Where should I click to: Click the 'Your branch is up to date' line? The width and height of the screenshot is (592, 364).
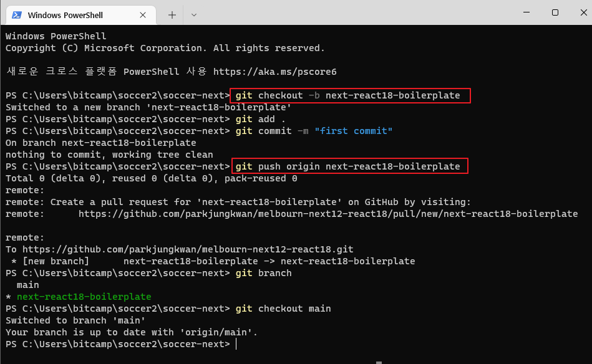click(132, 332)
